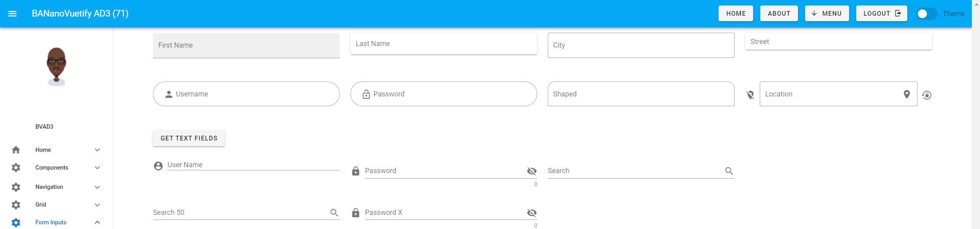This screenshot has height=229, width=980.
Task: Open the hamburger navigation menu
Action: point(13,14)
